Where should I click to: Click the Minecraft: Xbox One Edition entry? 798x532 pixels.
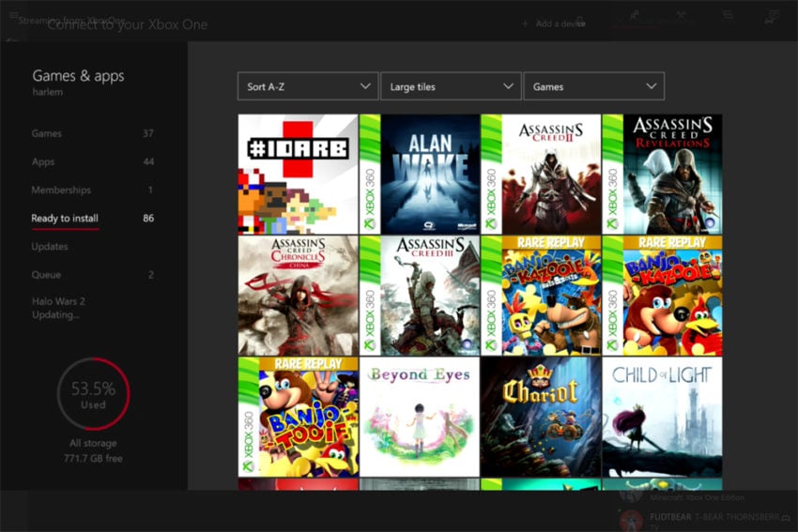click(x=697, y=497)
